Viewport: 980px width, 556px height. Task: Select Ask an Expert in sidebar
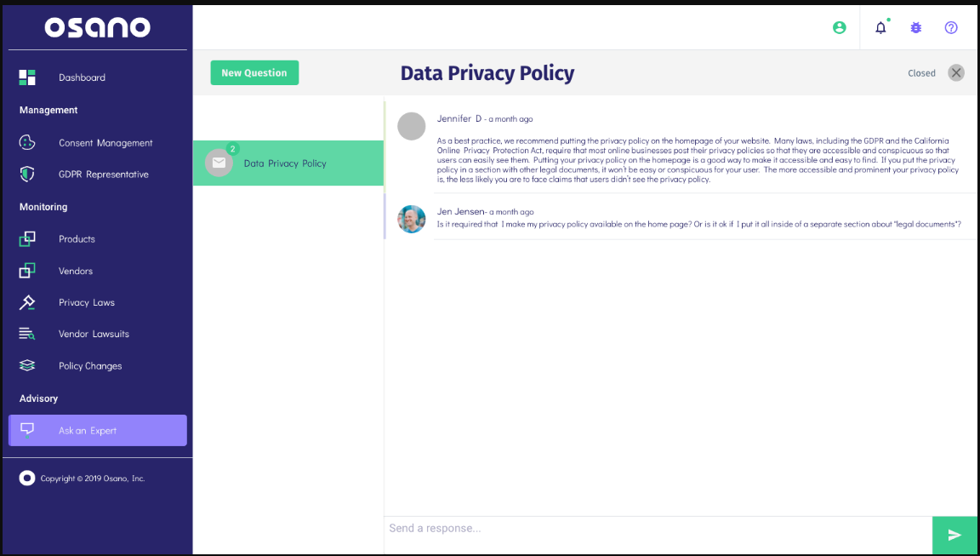(x=98, y=430)
